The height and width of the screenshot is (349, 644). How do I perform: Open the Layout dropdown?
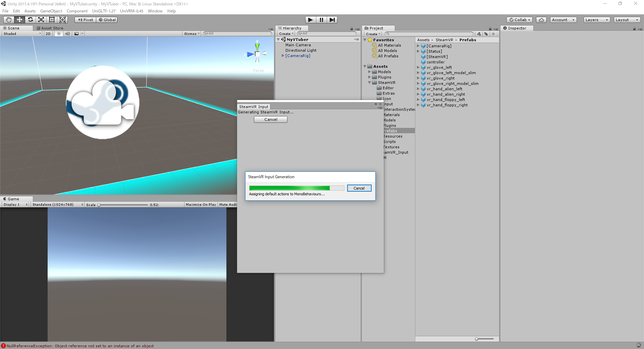[627, 19]
